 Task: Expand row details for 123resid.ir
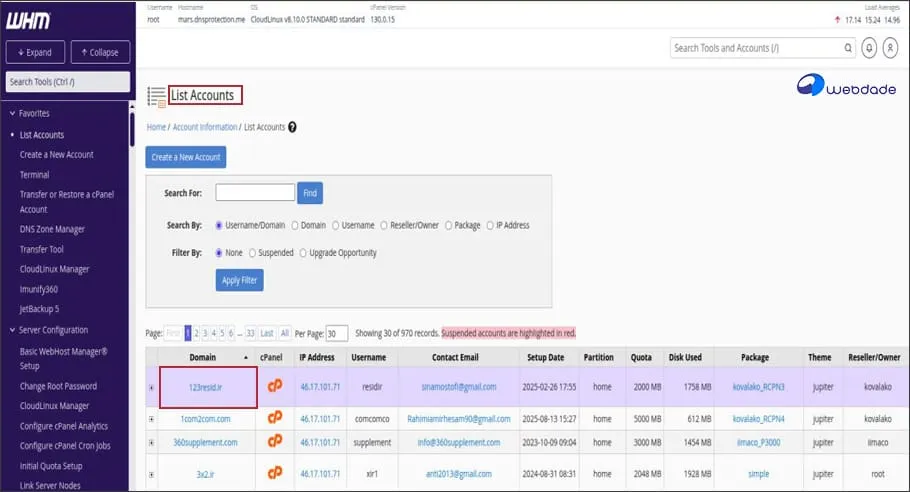tap(151, 388)
